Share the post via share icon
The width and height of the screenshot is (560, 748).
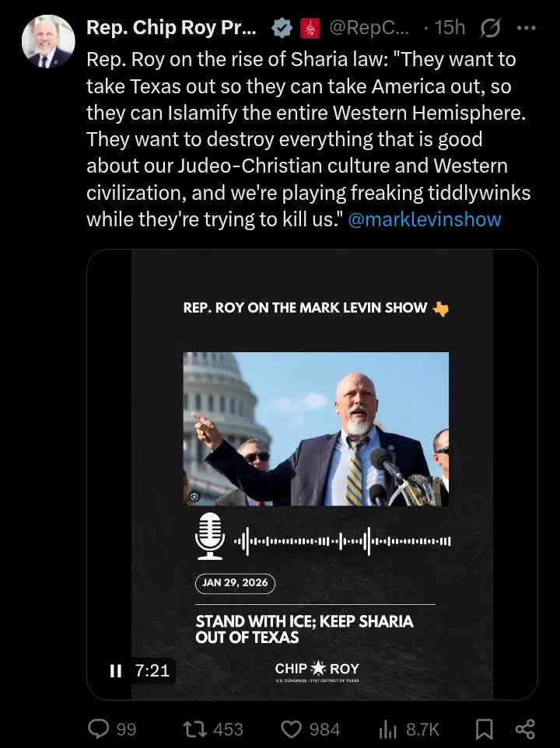[x=525, y=729]
